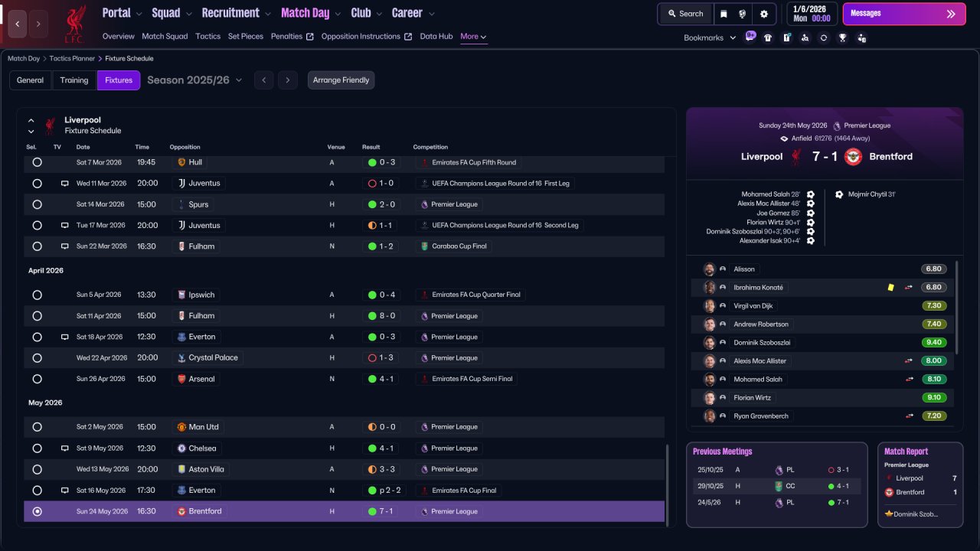980x551 pixels.
Task: Select the Arsenal fixture radio button
Action: click(37, 379)
